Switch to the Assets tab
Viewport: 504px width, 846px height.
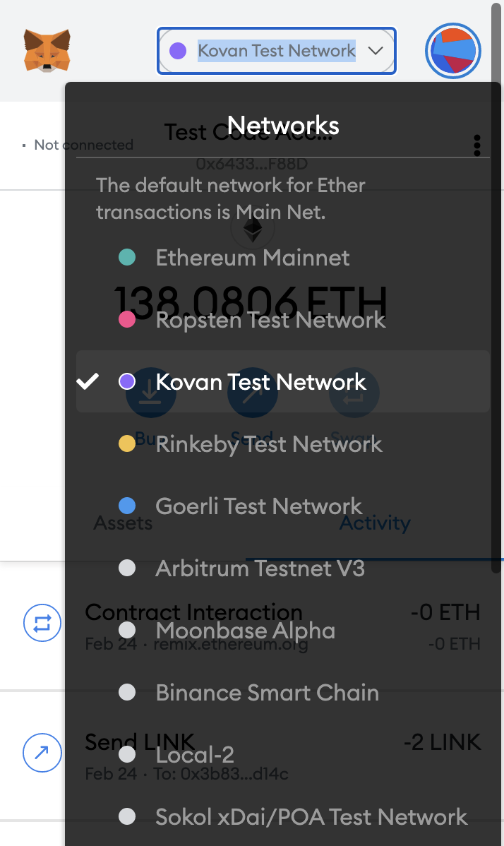pyautogui.click(x=123, y=523)
